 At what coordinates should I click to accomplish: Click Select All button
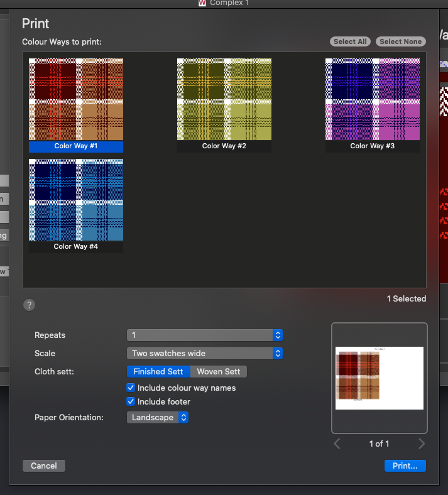350,41
